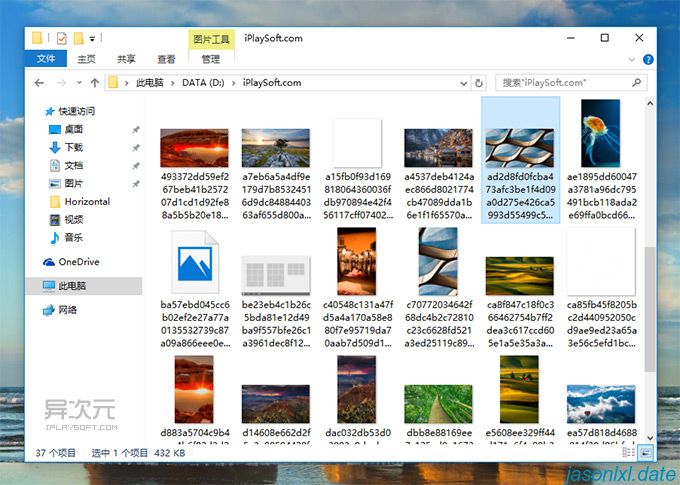Viewport: 680px width, 485px height.
Task: Go up one folder level arrow
Action: (x=95, y=82)
